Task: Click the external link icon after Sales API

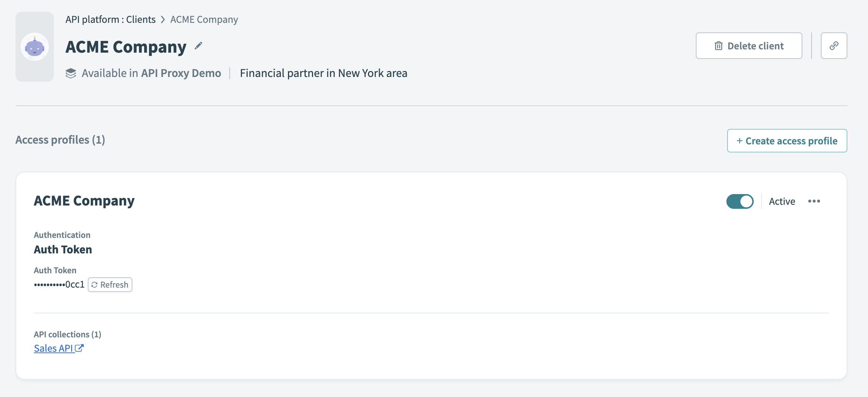Action: (79, 348)
